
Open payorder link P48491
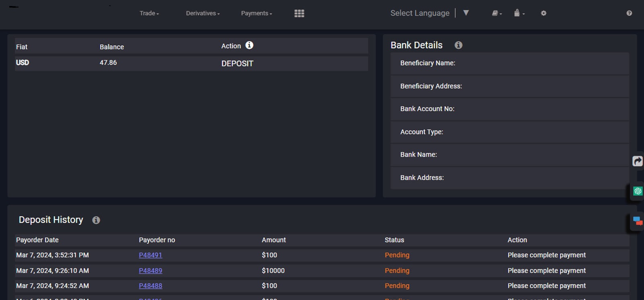point(151,255)
